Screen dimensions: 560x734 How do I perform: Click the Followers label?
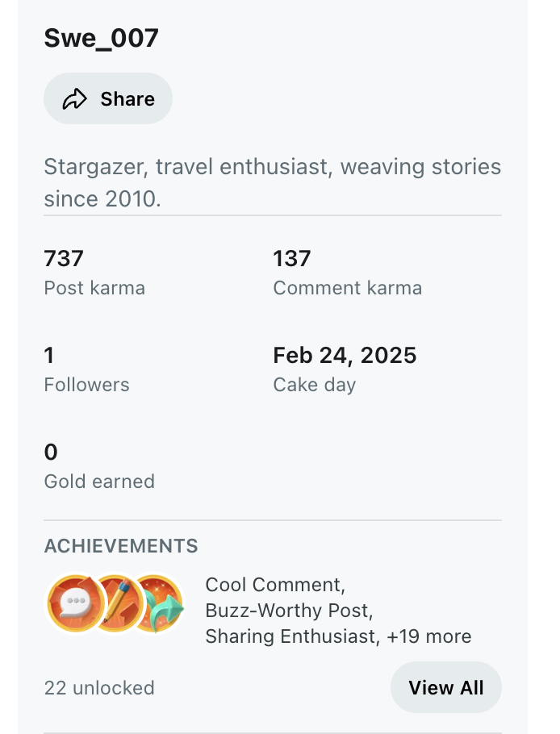coord(86,385)
